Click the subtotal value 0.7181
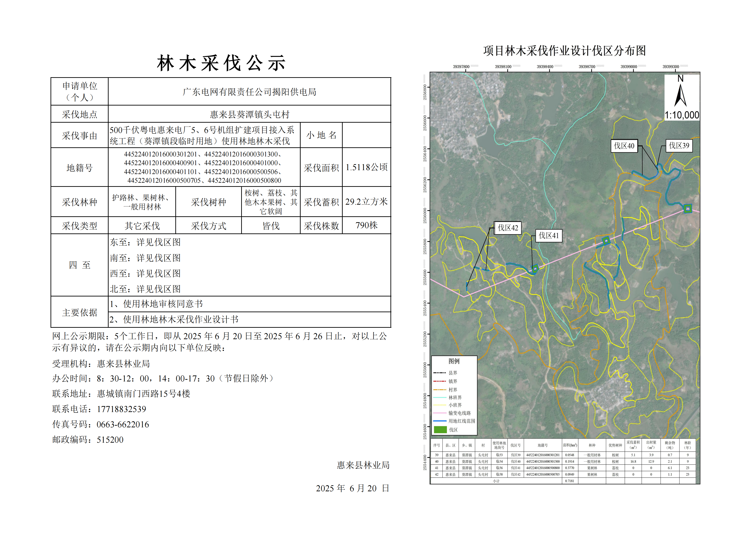This screenshot has width=756, height=534. (569, 481)
